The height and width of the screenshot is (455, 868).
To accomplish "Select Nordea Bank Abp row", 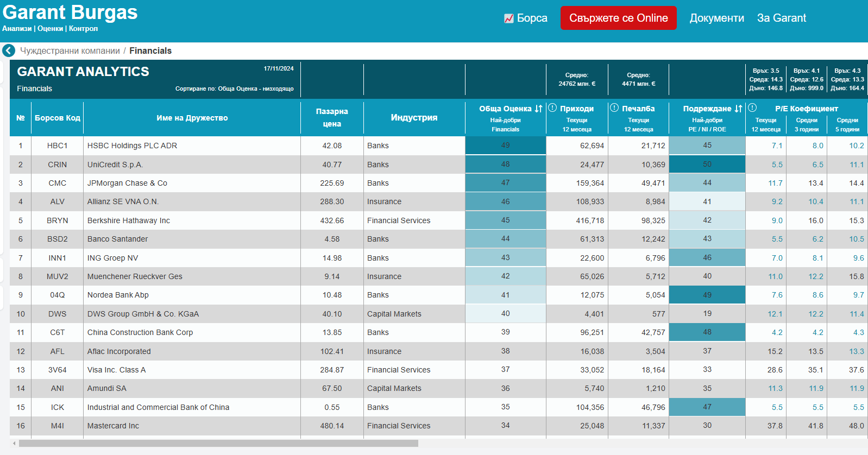I will pos(118,295).
